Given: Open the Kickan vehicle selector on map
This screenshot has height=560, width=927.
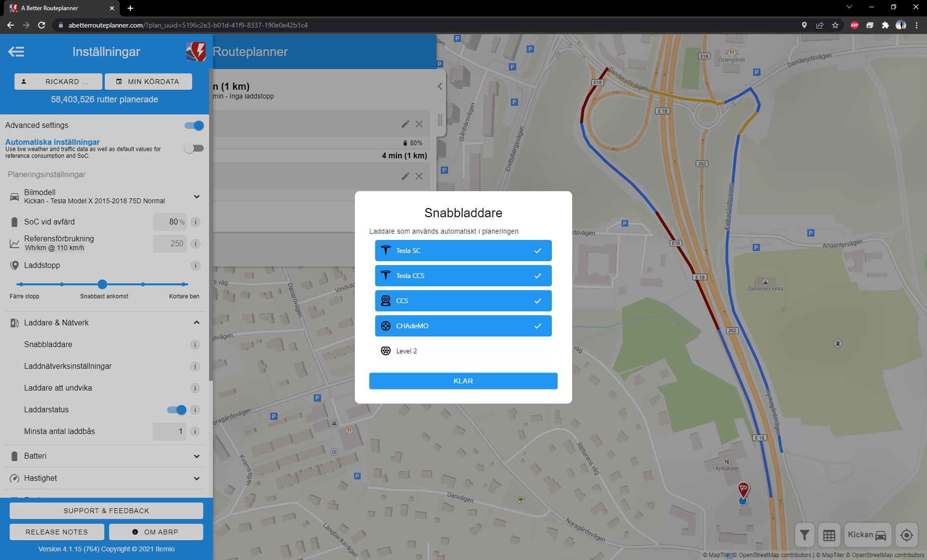Looking at the screenshot, I should [x=867, y=535].
